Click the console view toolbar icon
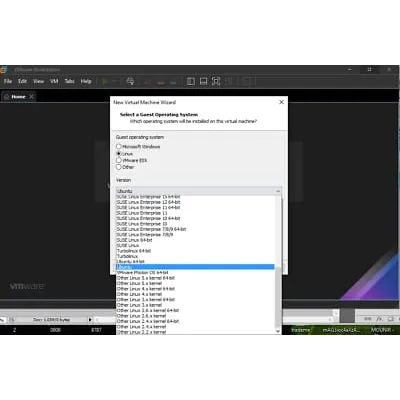The image size is (400, 400). 203,81
